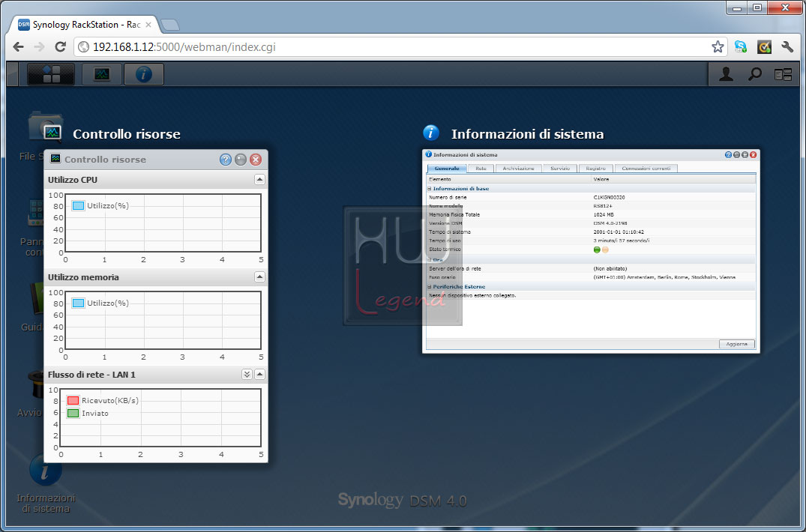Switch to the Connessioni correnti tab
This screenshot has height=532, width=806.
[x=646, y=169]
